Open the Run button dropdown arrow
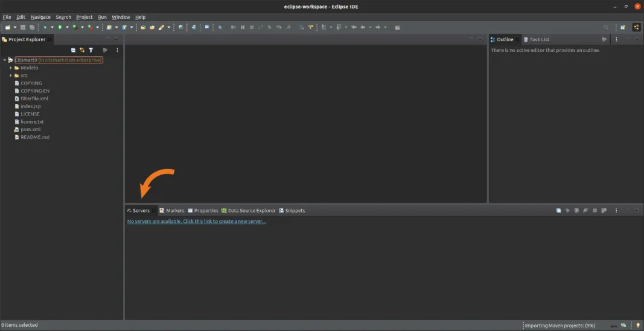The width and height of the screenshot is (644, 331). coord(67,27)
